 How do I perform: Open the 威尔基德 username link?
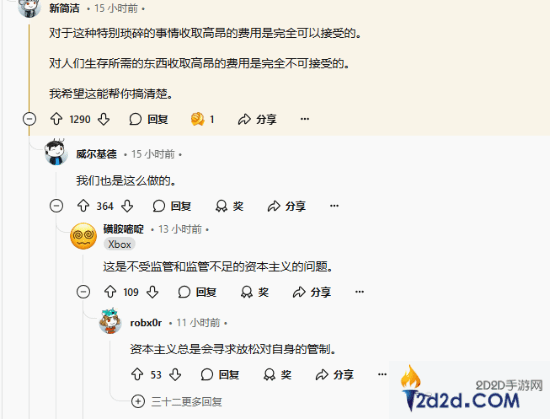[96, 154]
